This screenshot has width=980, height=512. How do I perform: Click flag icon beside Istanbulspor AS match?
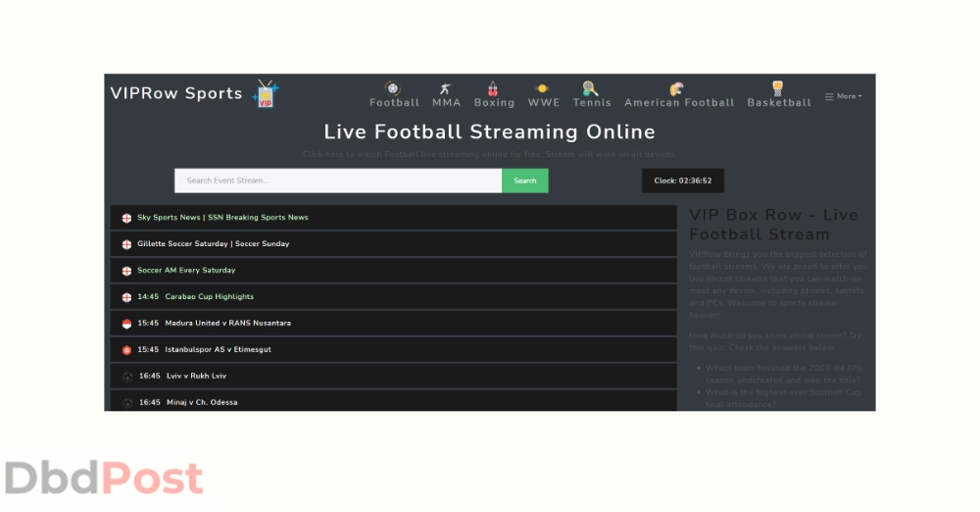(126, 350)
